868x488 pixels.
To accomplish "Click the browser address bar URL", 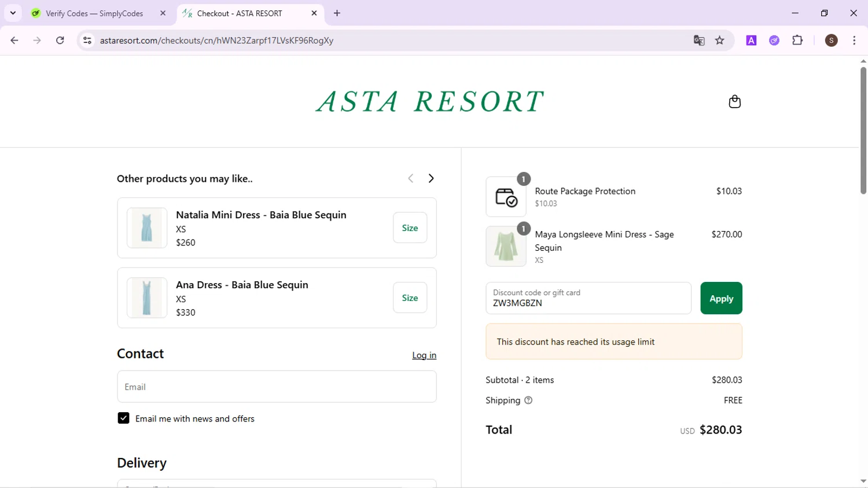I will 216,41.
